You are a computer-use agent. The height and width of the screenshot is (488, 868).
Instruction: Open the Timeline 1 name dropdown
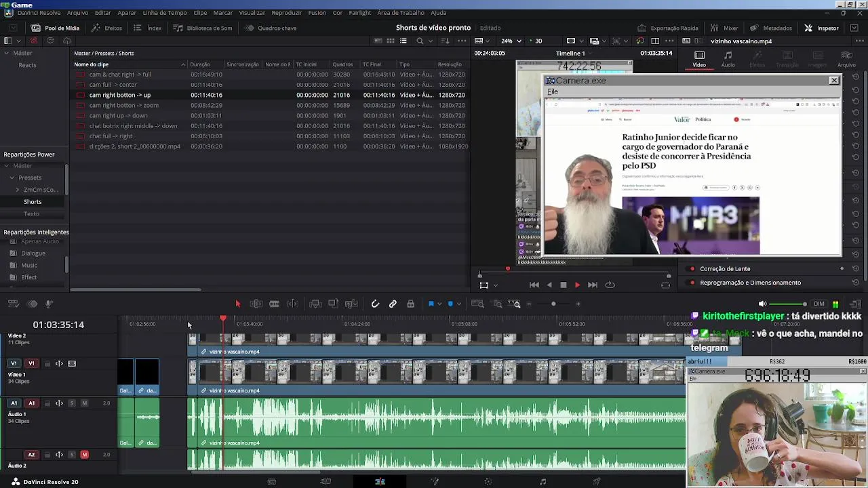(589, 54)
